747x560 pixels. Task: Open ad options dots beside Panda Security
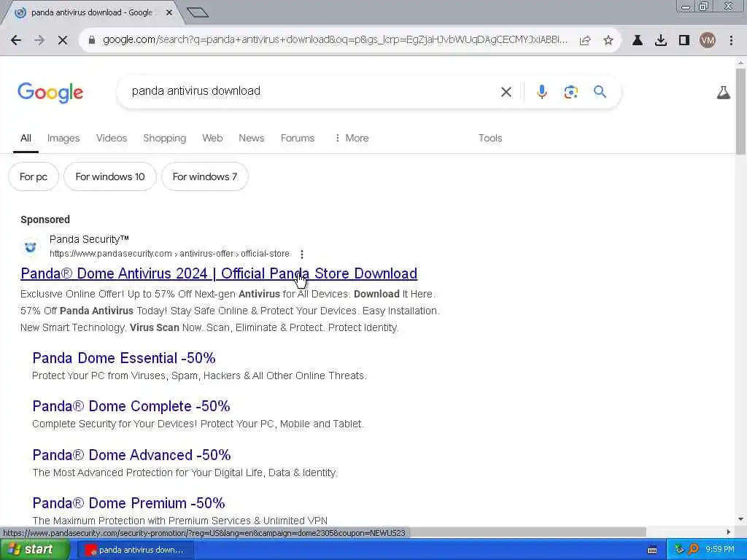(x=302, y=254)
